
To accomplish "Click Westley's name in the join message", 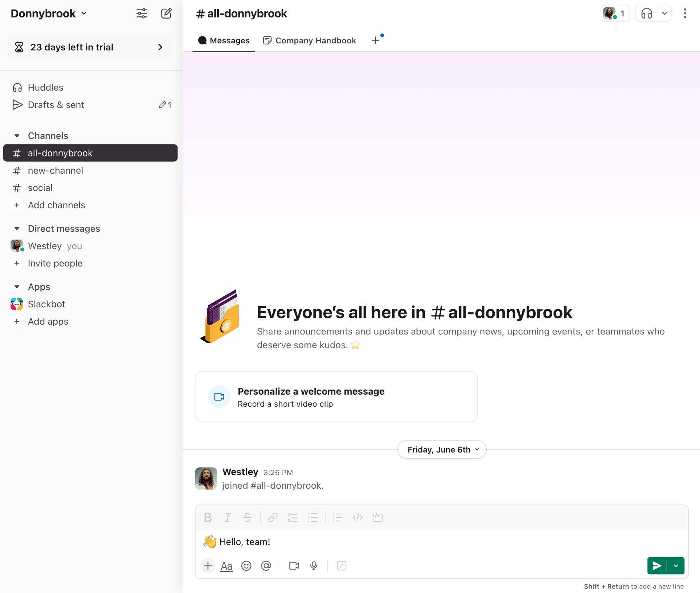I will pyautogui.click(x=240, y=472).
